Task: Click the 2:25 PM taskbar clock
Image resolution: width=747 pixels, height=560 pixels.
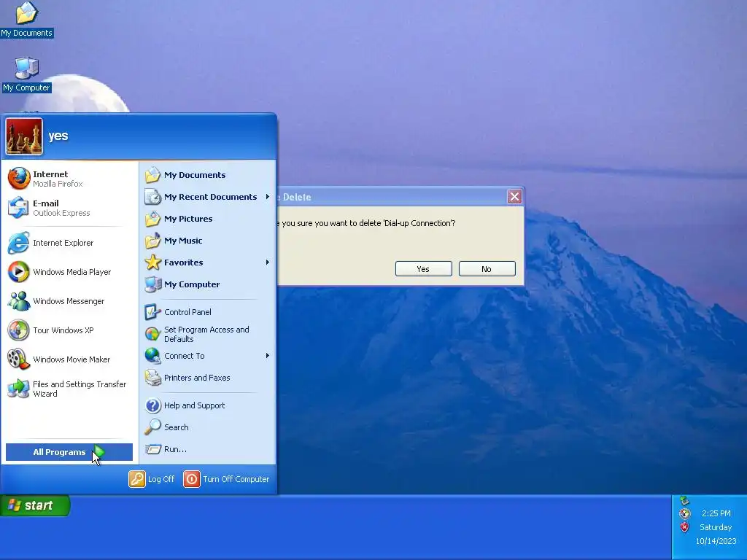Action: click(716, 513)
